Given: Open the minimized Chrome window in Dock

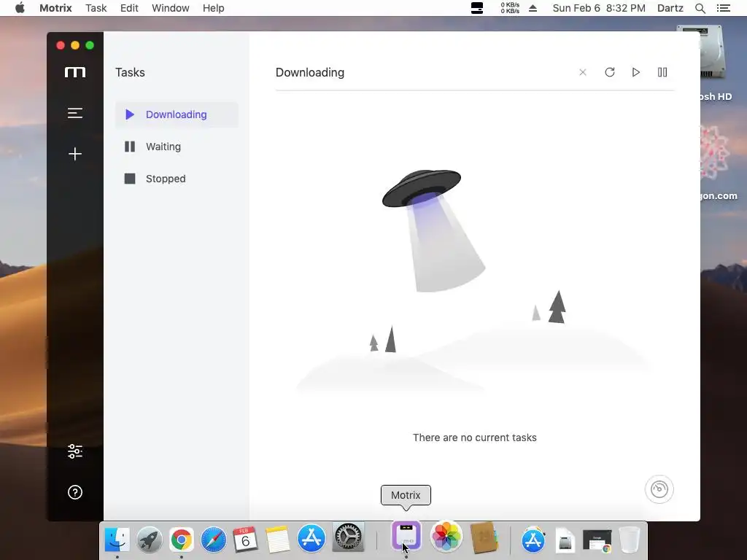Looking at the screenshot, I should [x=597, y=541].
